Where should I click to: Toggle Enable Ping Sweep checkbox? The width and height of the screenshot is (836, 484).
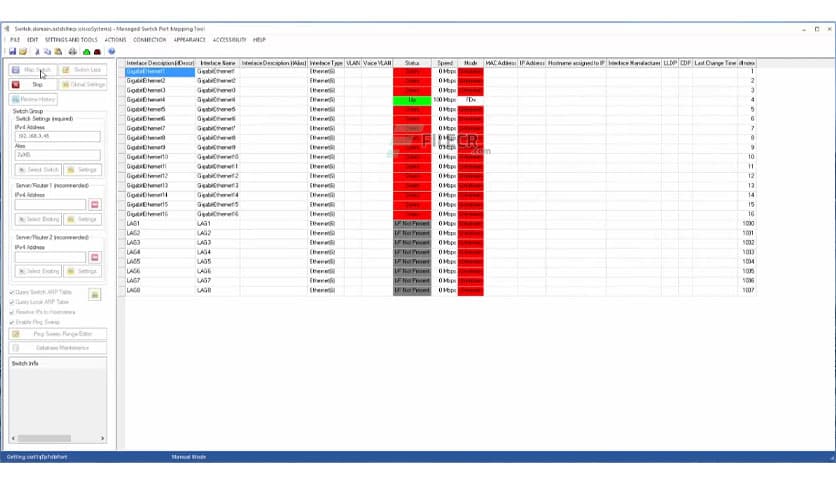point(12,322)
